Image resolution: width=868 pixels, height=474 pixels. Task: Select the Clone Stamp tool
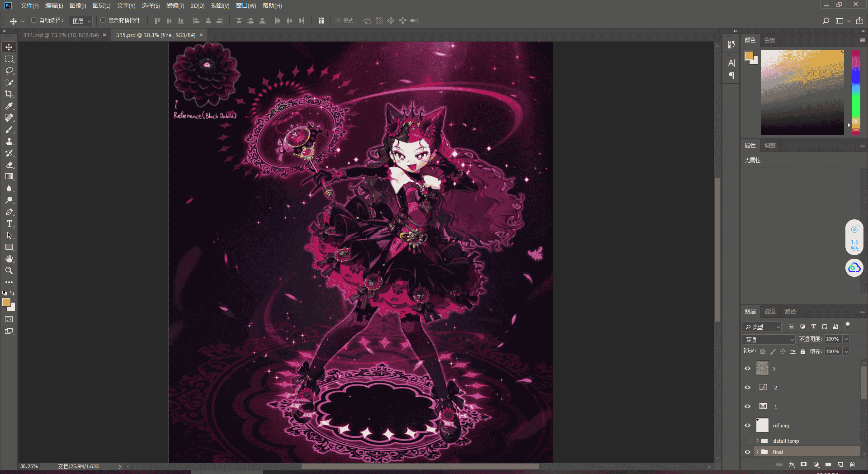(9, 141)
